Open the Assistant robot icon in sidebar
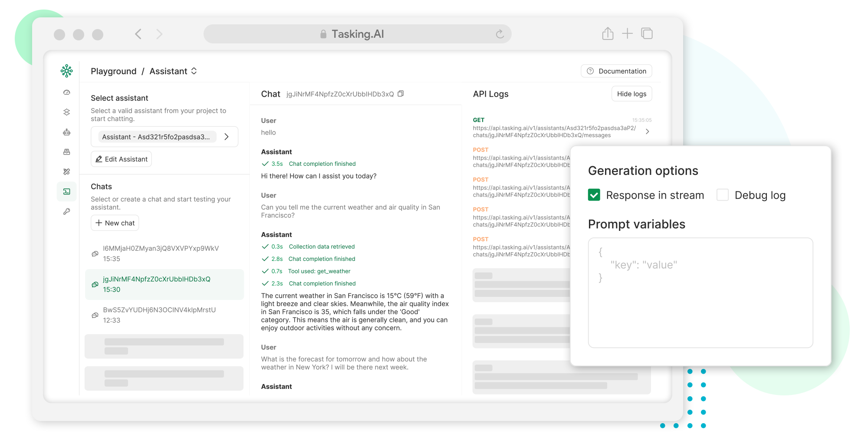868x434 pixels. tap(66, 132)
